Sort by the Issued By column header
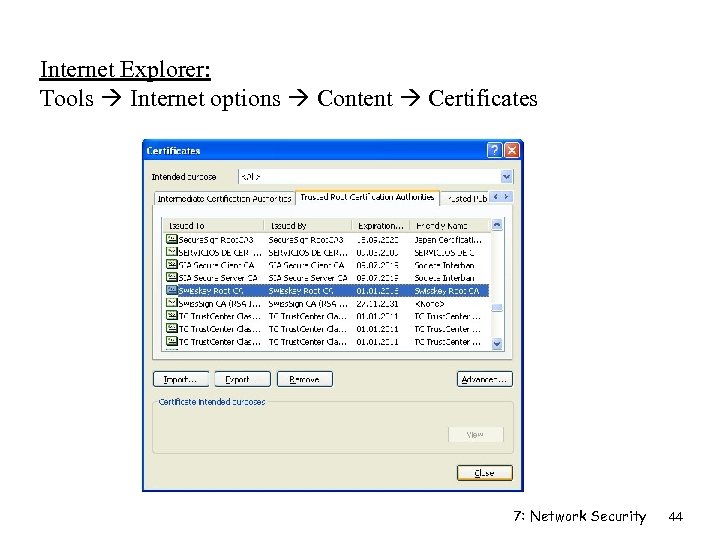The image size is (720, 540). click(x=308, y=225)
